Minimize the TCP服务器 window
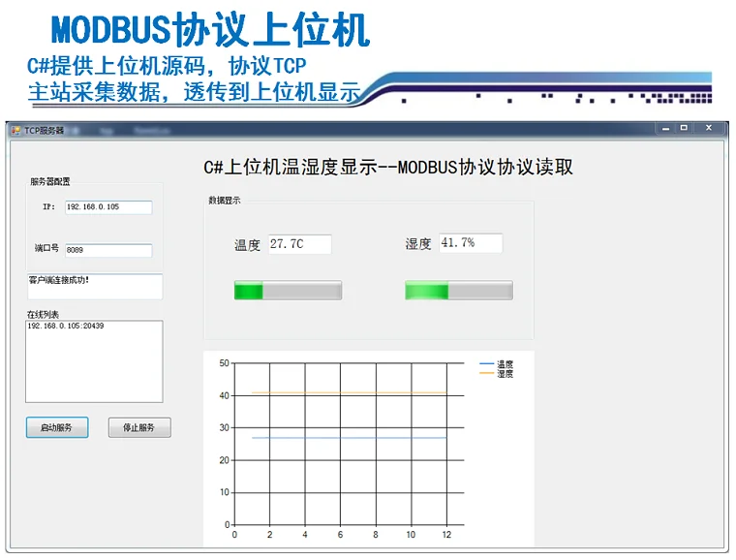This screenshot has height=560, width=736. 665,128
